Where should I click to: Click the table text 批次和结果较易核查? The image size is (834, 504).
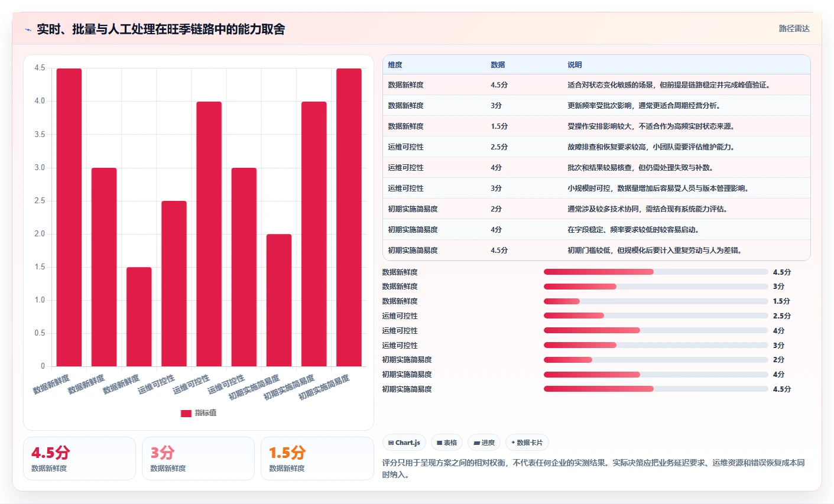click(x=600, y=168)
